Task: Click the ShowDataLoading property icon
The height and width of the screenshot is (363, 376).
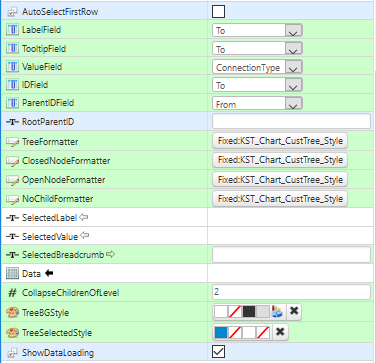Action: coord(12,353)
